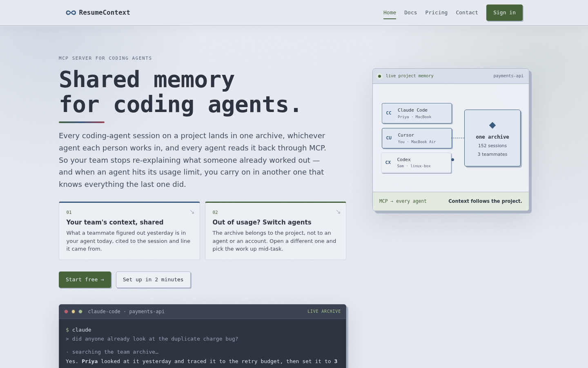Click the '01' number on first card

[69, 212]
